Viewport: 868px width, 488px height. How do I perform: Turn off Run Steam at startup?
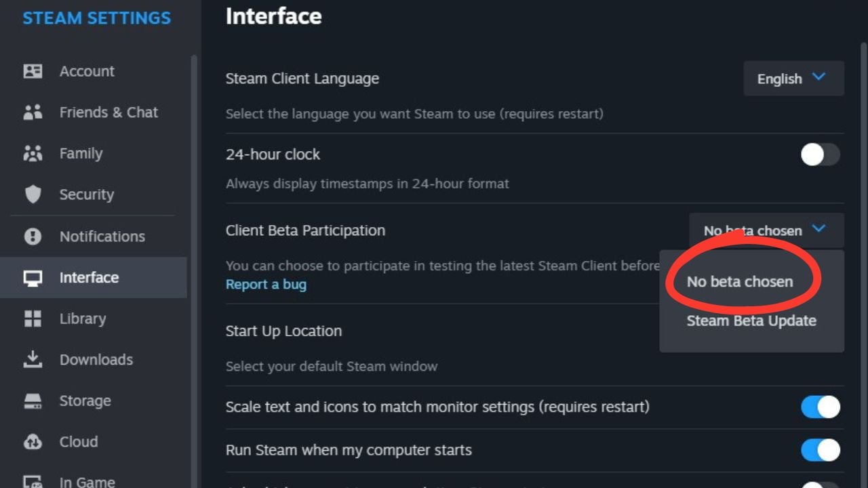tap(820, 450)
